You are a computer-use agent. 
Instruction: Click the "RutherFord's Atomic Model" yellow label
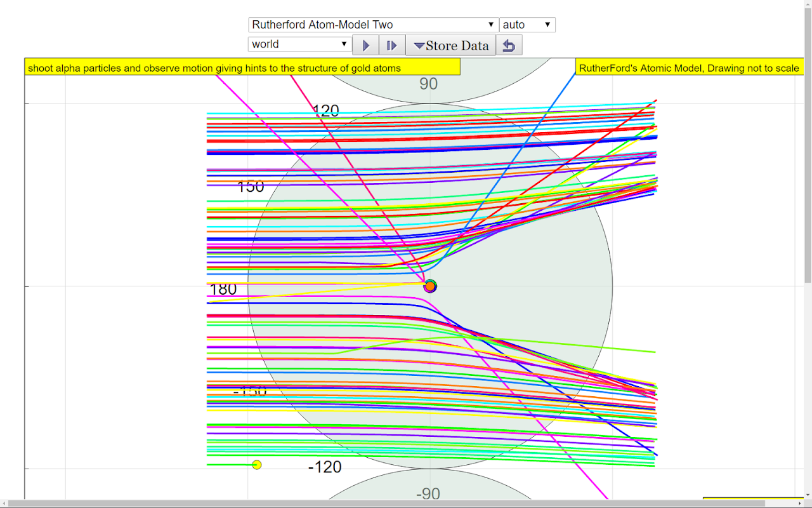[x=690, y=67]
